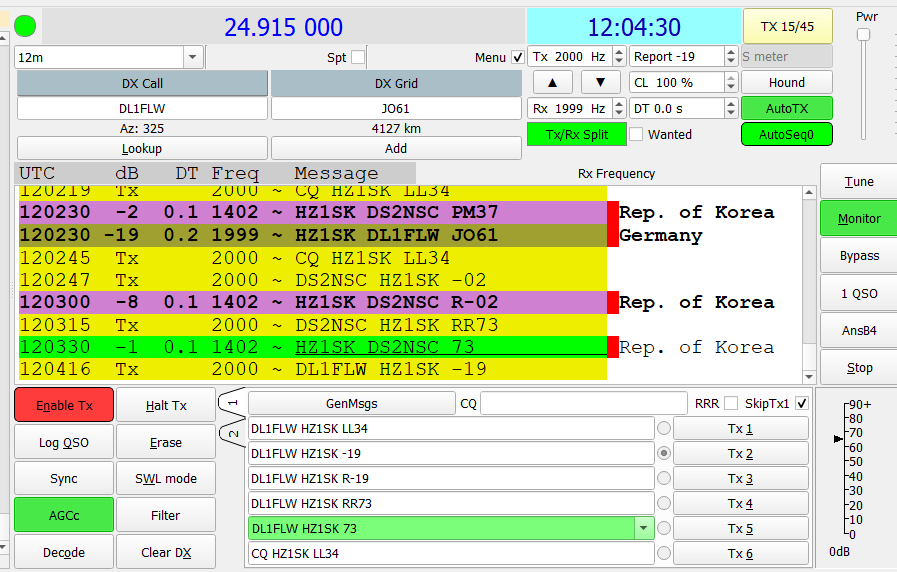This screenshot has height=572, width=897.
Task: Click the Tx 4 message field DL1FLW HZ1SK RR73
Action: click(451, 503)
